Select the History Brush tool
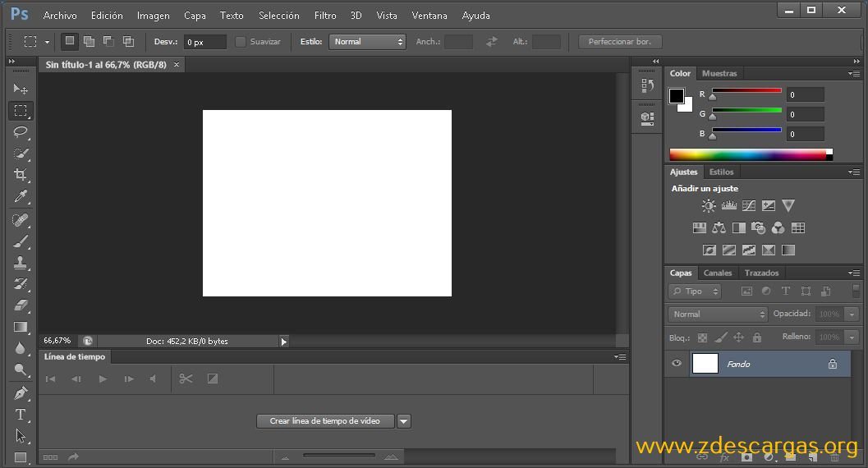The height and width of the screenshot is (468, 868). pos(21,284)
